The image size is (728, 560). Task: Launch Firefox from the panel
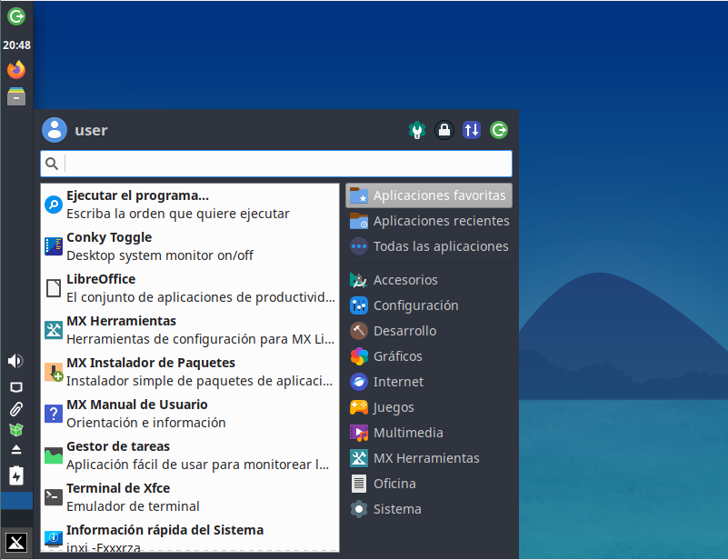coord(16,70)
